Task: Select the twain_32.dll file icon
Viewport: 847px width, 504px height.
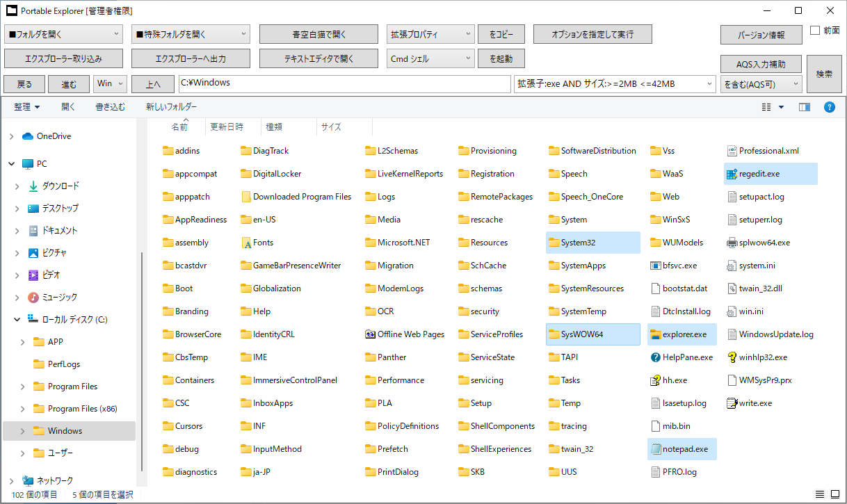Action: coord(731,288)
